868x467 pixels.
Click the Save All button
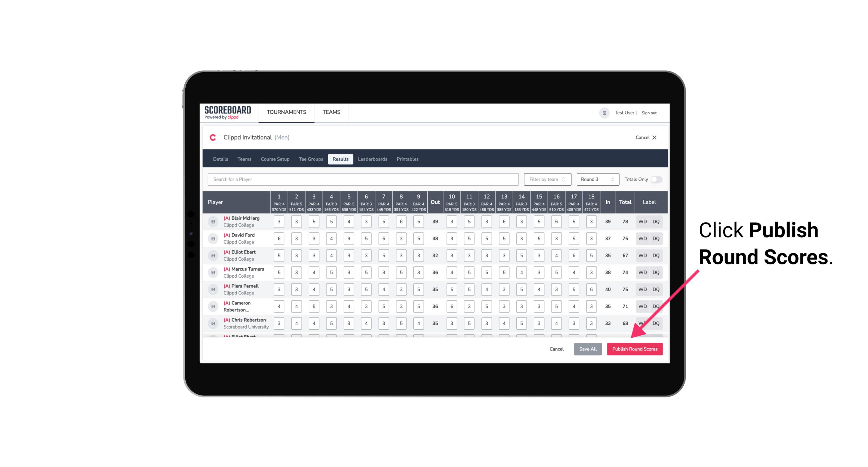tap(588, 349)
